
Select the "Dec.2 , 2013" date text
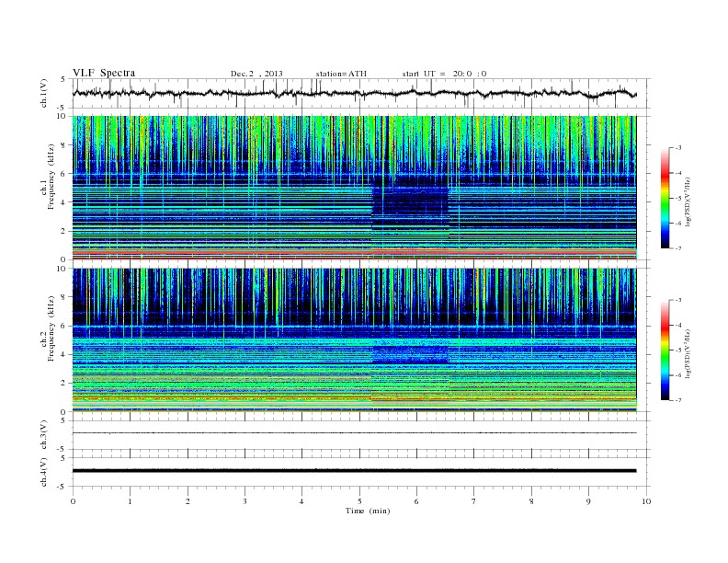(256, 74)
